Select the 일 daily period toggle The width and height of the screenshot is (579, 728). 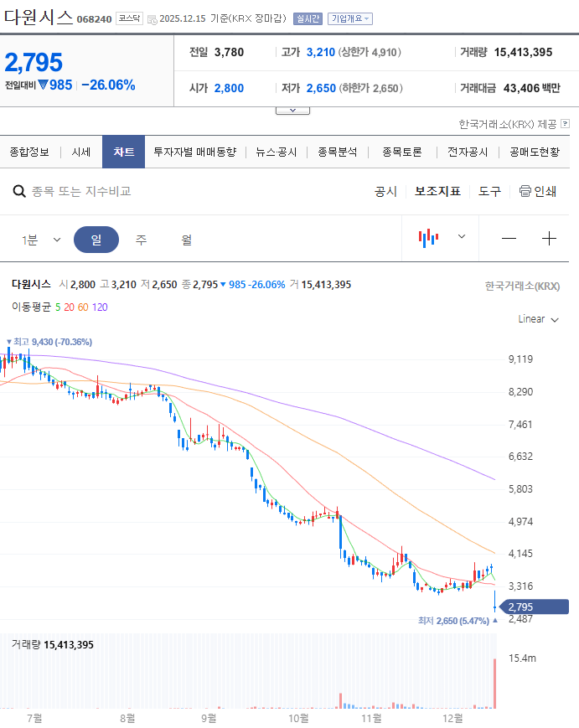pos(96,240)
